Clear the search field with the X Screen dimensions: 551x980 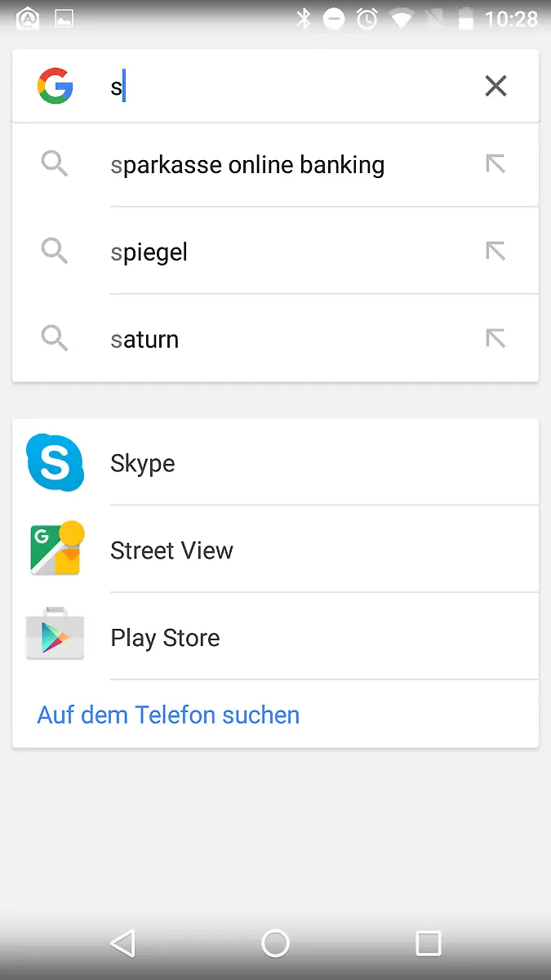click(495, 85)
